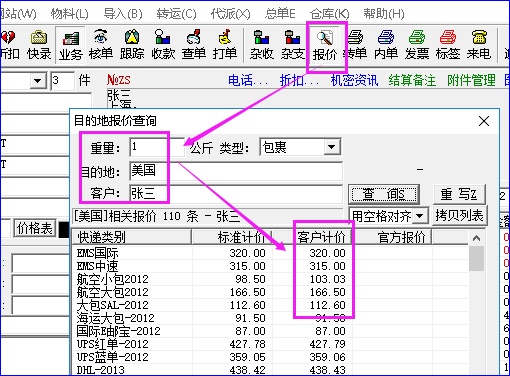Select the 业务 toolbar icon
The height and width of the screenshot is (376, 510).
coord(70,45)
